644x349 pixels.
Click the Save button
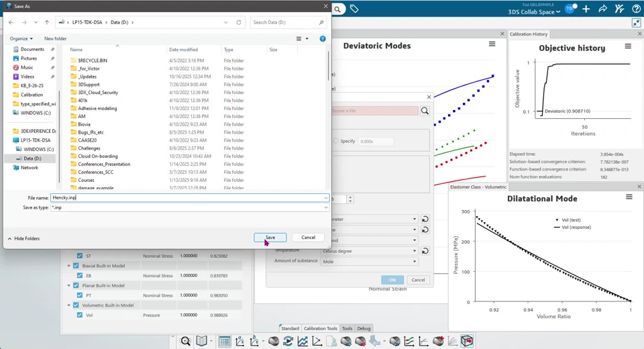pyautogui.click(x=270, y=237)
